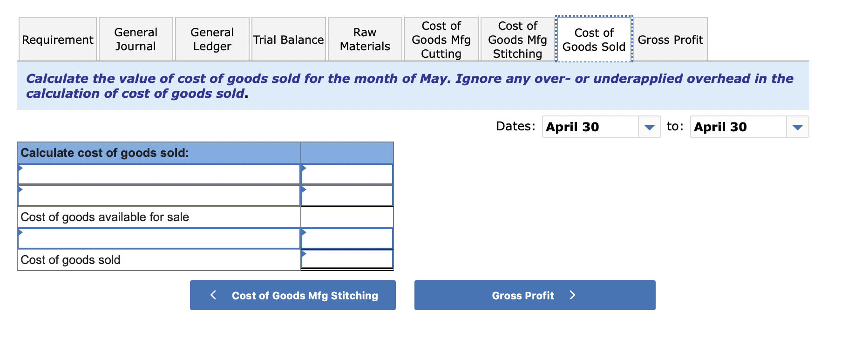Expand the first row label dropdown triangle
Viewport: 868px width, 338px height.
20,169
